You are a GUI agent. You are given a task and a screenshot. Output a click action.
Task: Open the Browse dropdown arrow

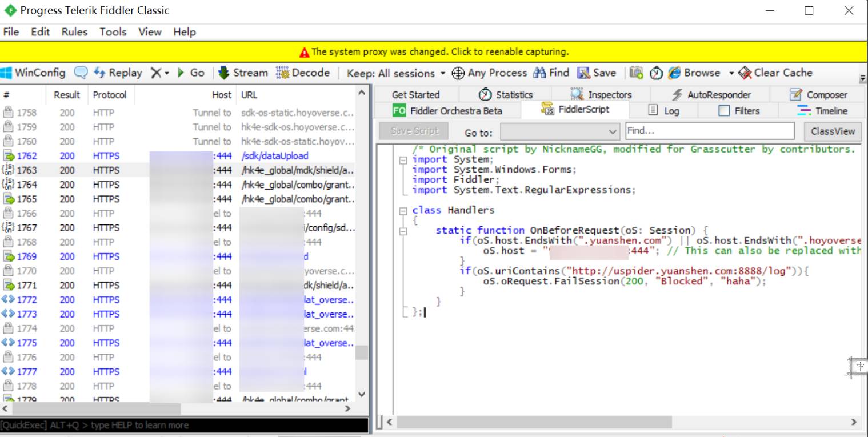pos(731,73)
